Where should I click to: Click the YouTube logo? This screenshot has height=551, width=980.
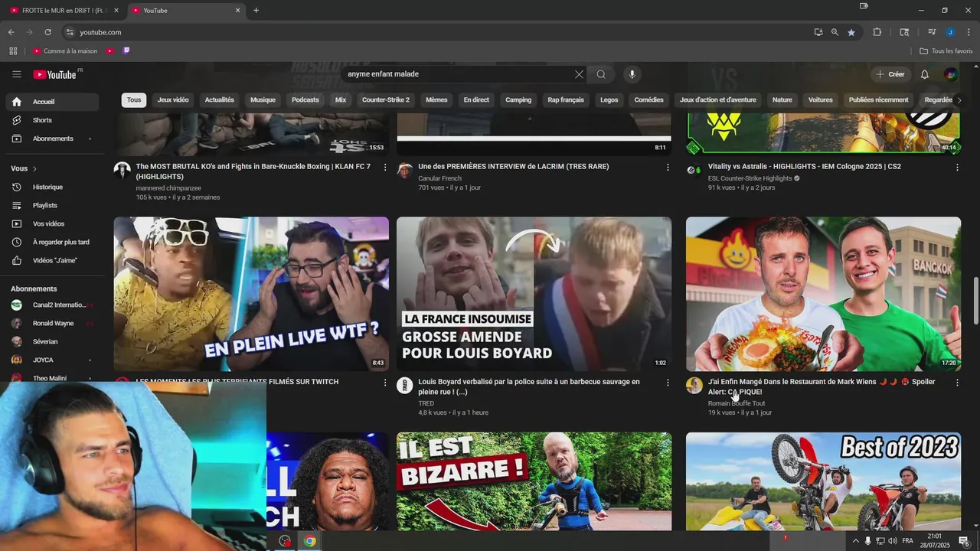pyautogui.click(x=55, y=74)
